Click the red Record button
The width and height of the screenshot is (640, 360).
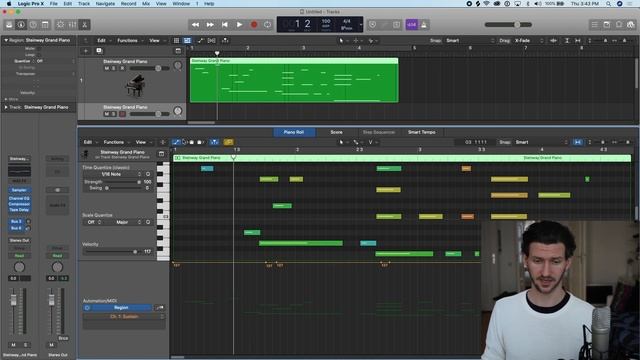click(254, 25)
